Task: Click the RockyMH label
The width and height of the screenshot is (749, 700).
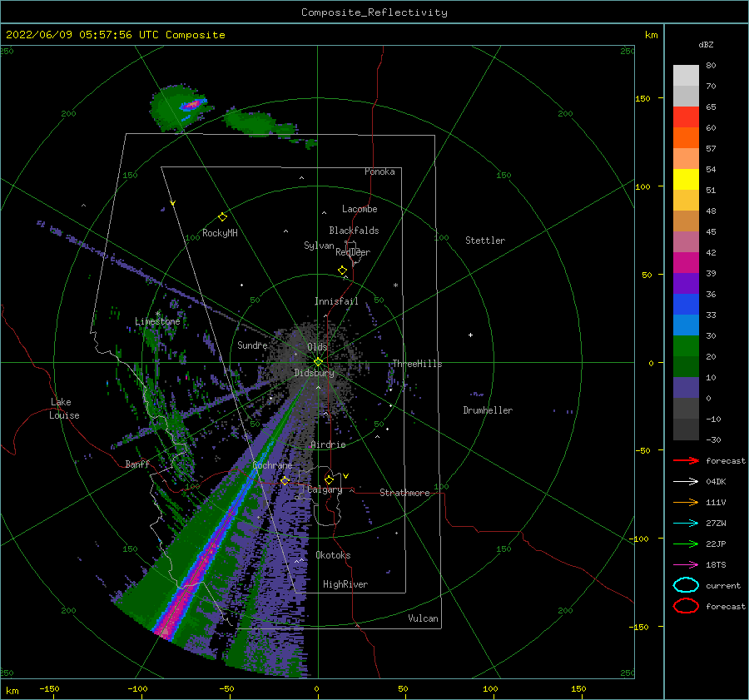Action: click(x=220, y=233)
